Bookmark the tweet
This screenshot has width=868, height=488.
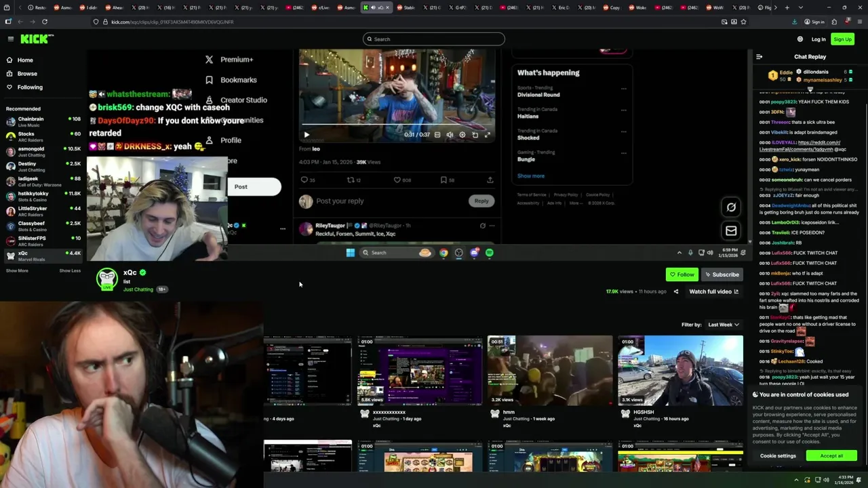coord(443,180)
